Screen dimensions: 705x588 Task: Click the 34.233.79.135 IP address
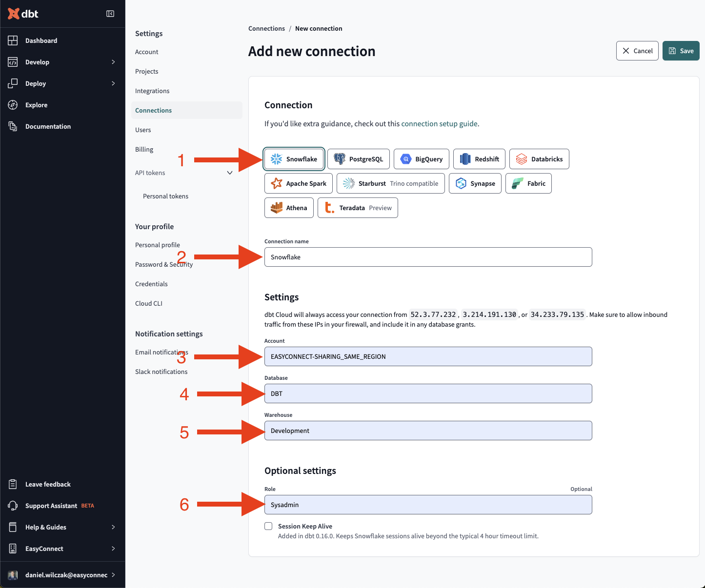tap(557, 314)
